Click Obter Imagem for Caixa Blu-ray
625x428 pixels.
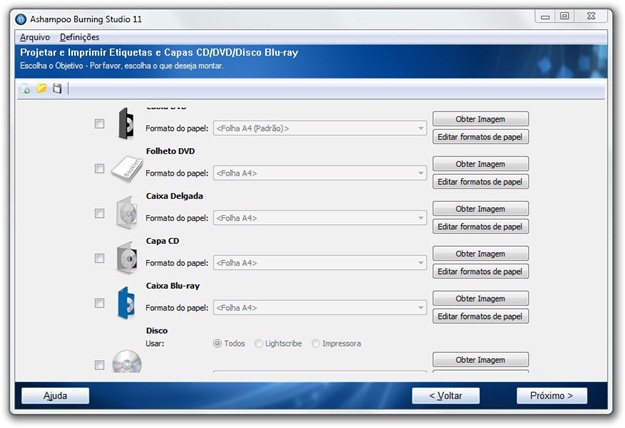pyautogui.click(x=480, y=298)
